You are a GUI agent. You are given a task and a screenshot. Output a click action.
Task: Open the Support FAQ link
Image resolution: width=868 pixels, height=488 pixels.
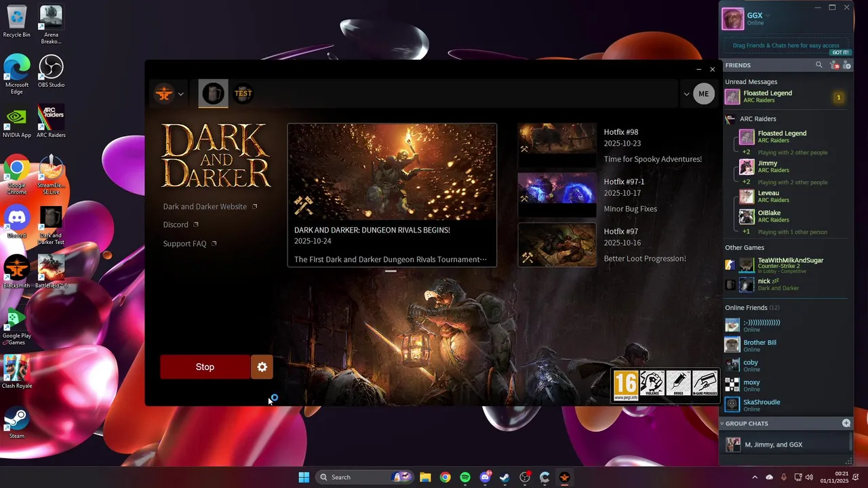click(190, 244)
